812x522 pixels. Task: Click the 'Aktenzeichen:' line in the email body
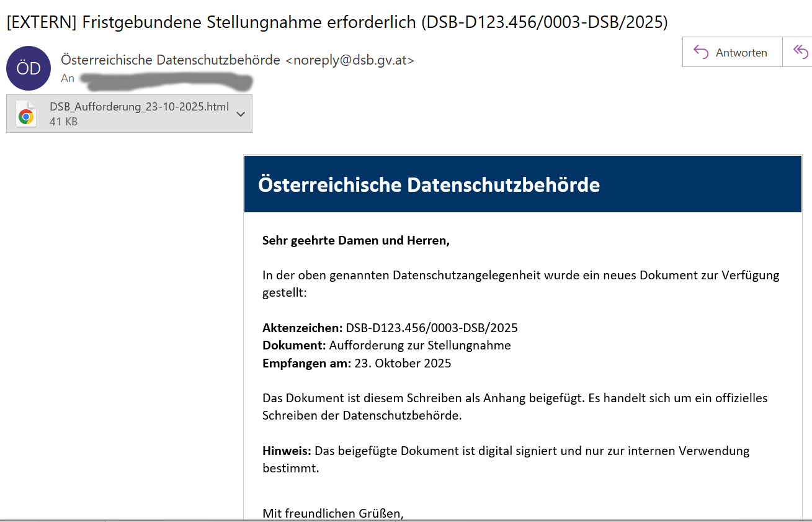click(x=390, y=328)
